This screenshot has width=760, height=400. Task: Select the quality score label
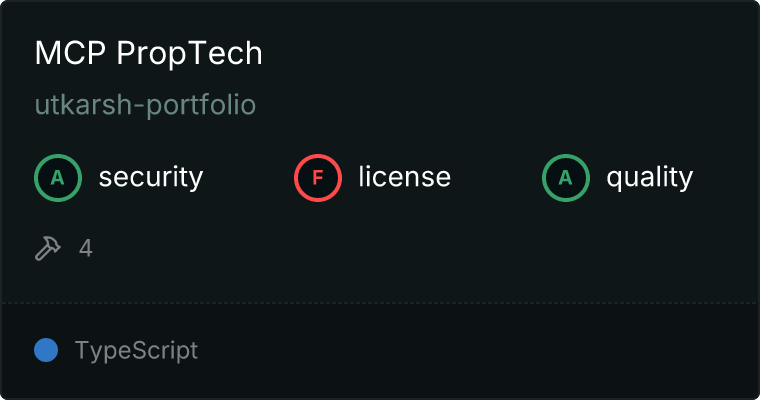tap(649, 178)
